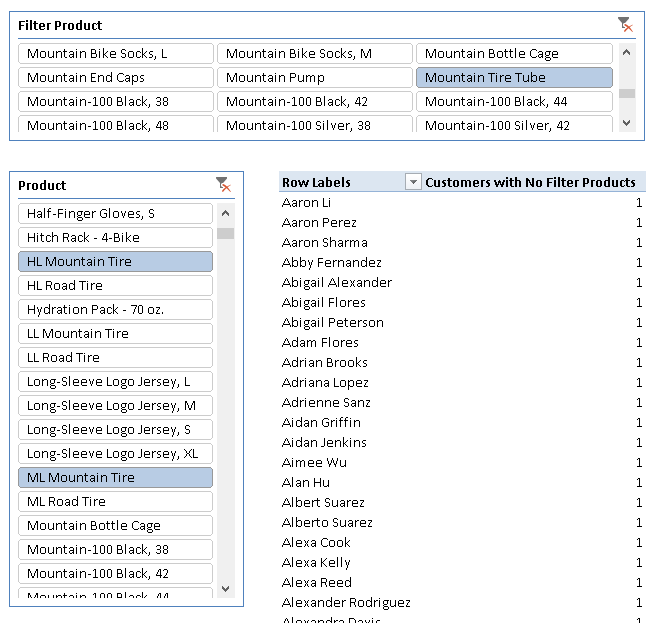The height and width of the screenshot is (623, 656).
Task: Select the Adrienne Sanz row label
Action: [326, 403]
